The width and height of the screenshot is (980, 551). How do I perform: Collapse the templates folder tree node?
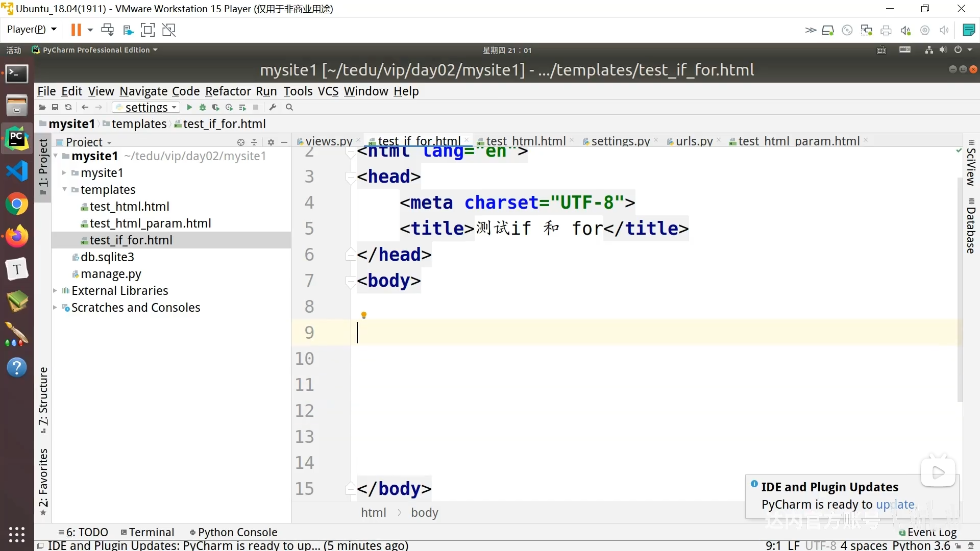coord(65,190)
